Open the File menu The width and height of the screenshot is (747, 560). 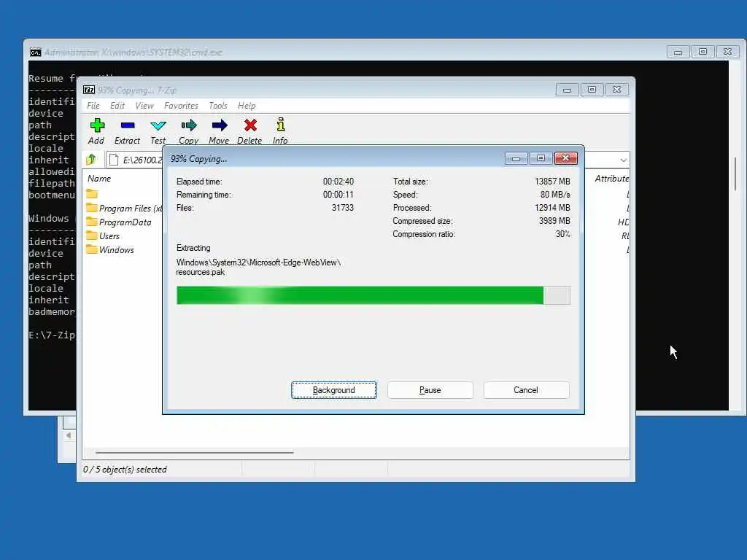pyautogui.click(x=93, y=106)
